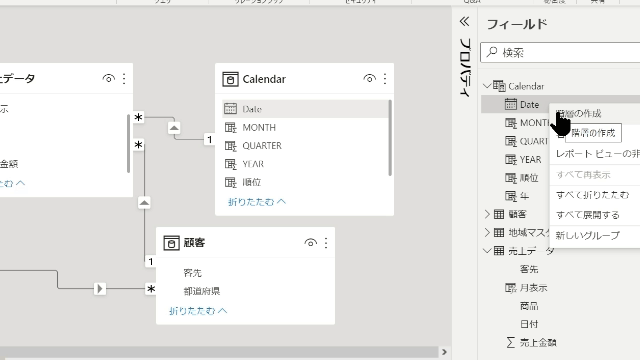Select 都道府県 field in 顧客 card
This screenshot has height=360, width=640.
[202, 291]
